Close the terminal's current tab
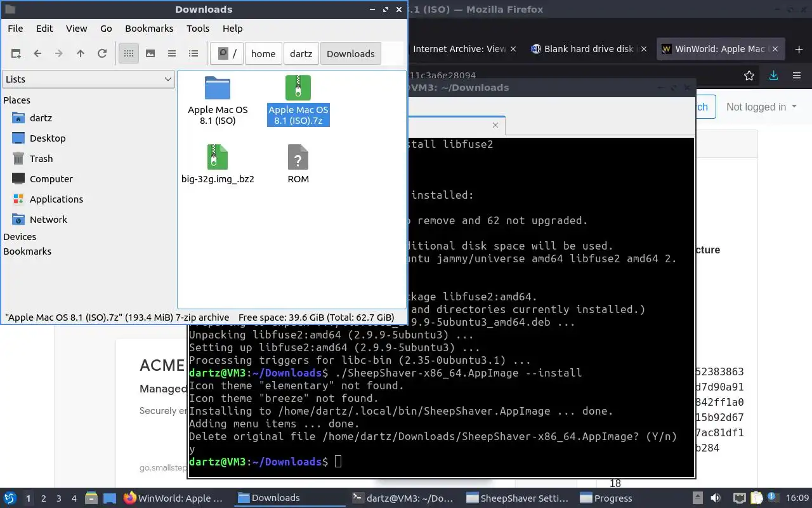Viewport: 812px width, 508px height. [x=495, y=125]
